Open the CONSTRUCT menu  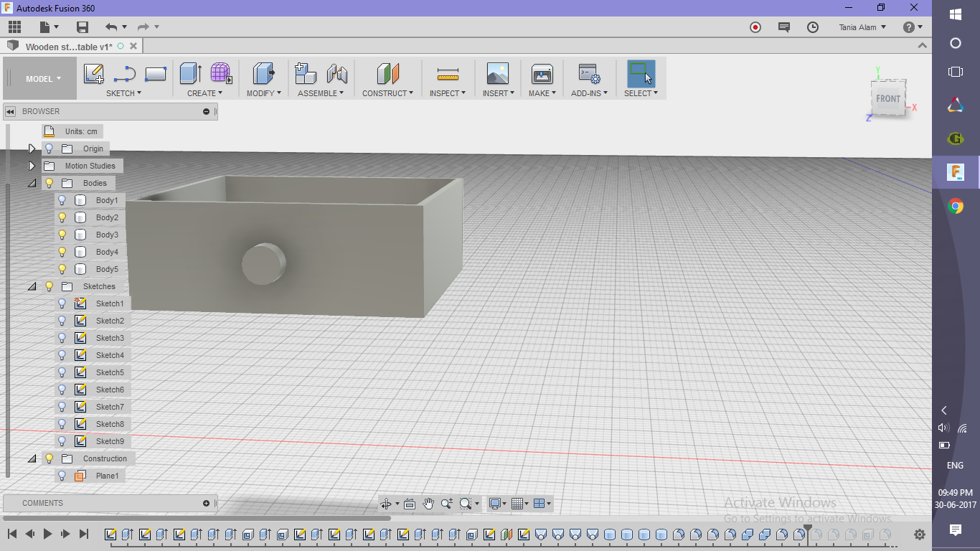(x=387, y=93)
